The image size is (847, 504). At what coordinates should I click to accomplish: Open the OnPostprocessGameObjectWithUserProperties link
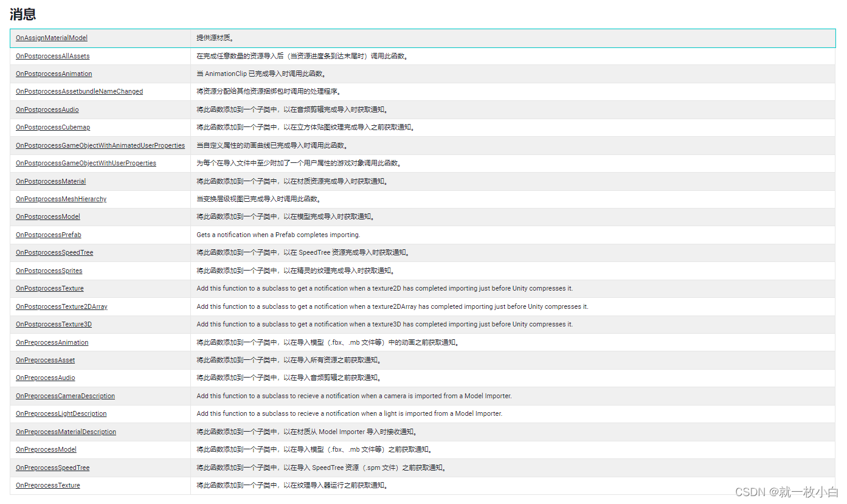[x=86, y=163]
